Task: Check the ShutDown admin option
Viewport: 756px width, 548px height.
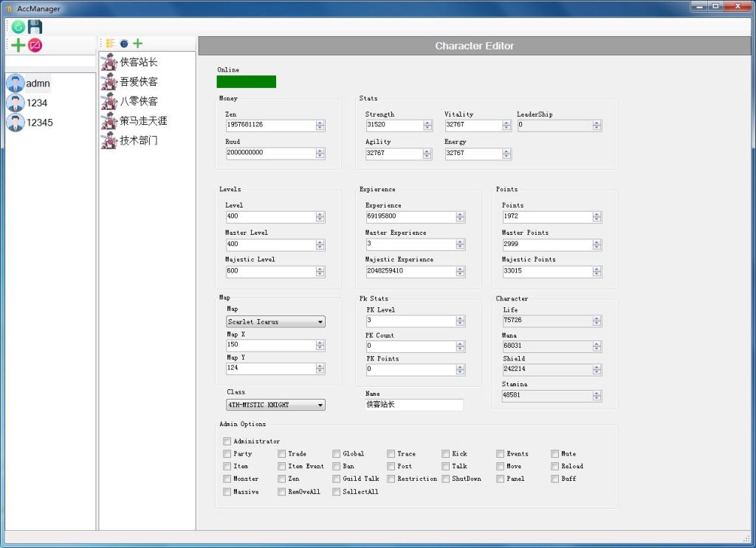Action: click(x=446, y=479)
